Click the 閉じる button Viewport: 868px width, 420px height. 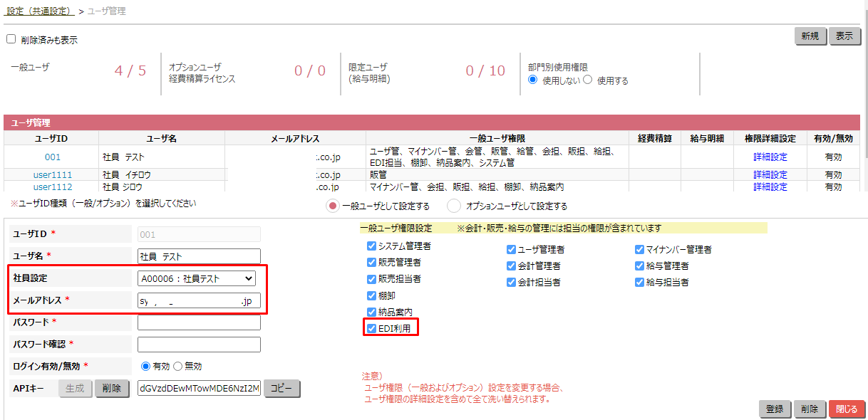(x=847, y=409)
